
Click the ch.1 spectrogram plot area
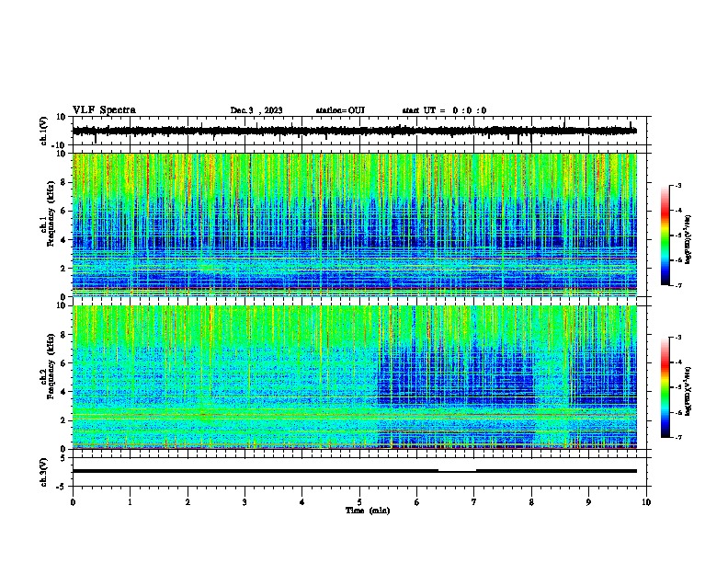tap(355, 224)
